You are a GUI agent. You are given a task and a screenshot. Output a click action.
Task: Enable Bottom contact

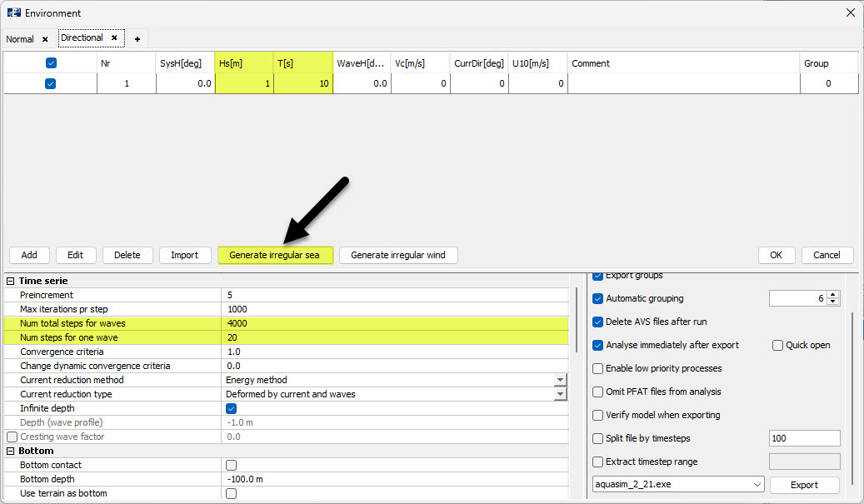point(231,465)
